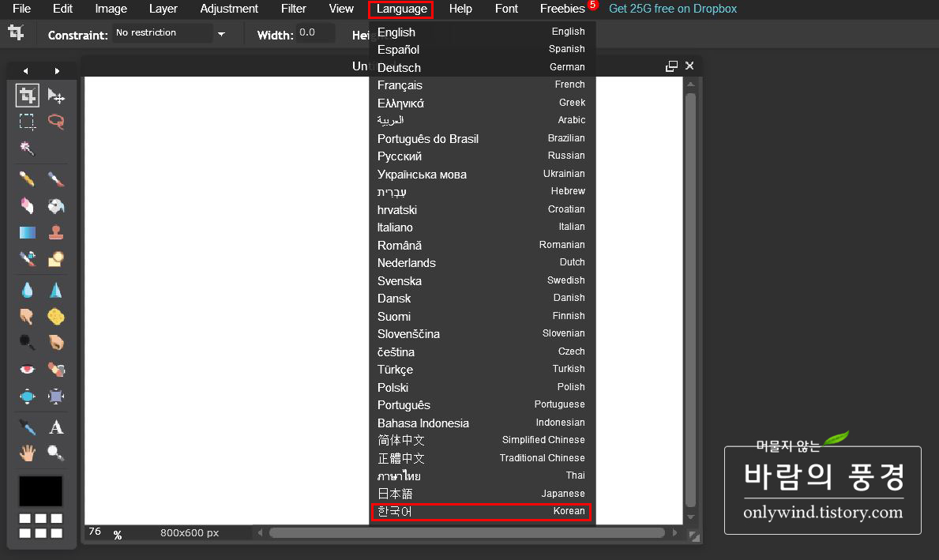Screen dimensions: 939x560
Task: Choose Traditional Chinese language
Action: [481, 458]
